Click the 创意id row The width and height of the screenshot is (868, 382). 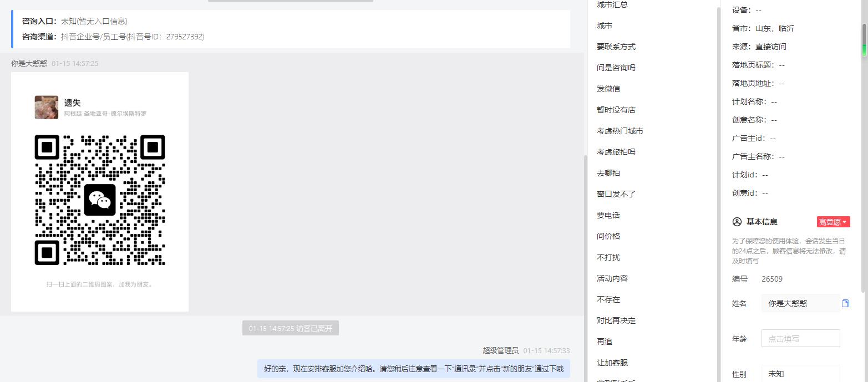tap(750, 193)
